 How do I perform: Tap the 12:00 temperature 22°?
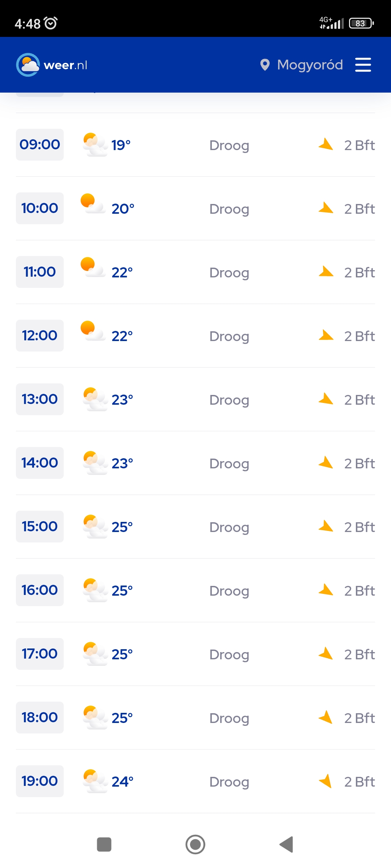click(x=122, y=336)
